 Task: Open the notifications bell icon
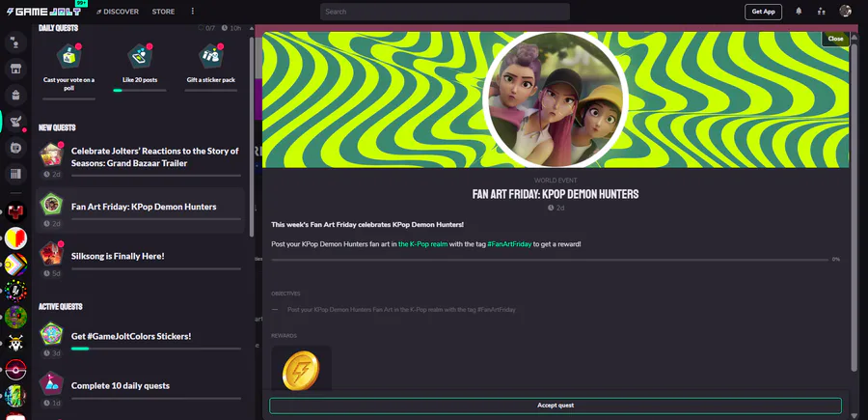point(799,11)
